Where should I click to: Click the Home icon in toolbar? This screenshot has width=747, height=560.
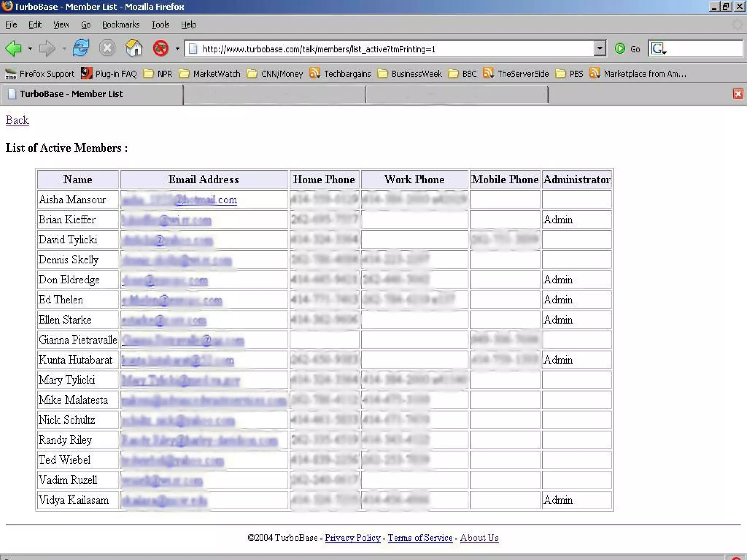point(133,48)
